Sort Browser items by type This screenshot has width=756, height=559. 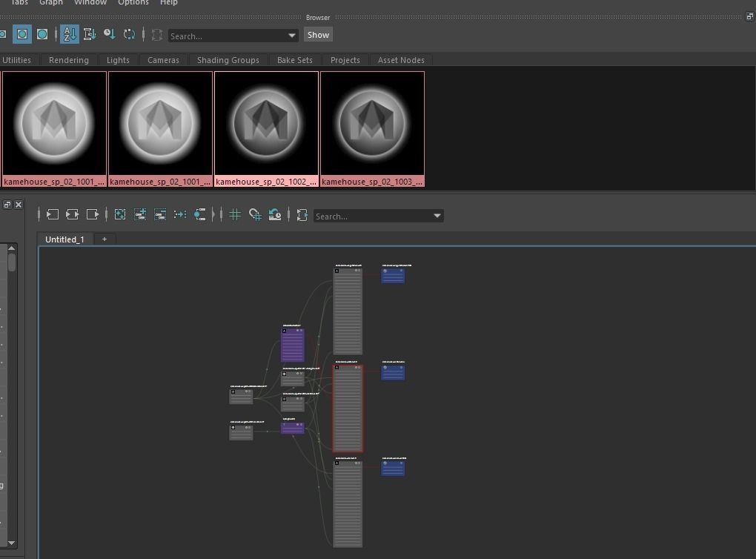point(90,35)
